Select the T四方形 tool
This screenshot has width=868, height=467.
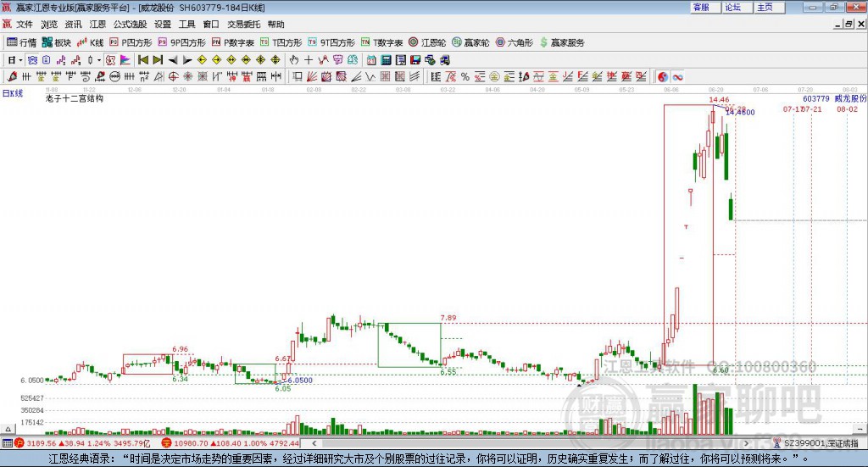281,42
